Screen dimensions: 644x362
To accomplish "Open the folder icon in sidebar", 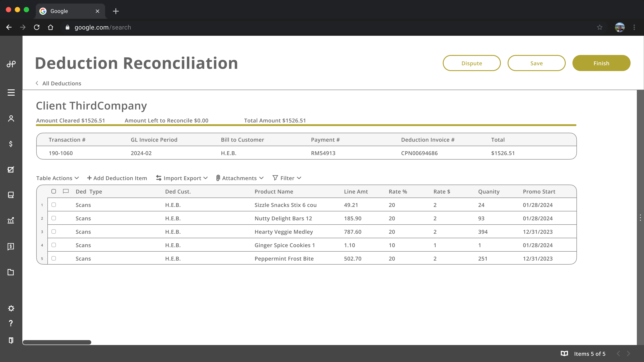I will tap(11, 272).
